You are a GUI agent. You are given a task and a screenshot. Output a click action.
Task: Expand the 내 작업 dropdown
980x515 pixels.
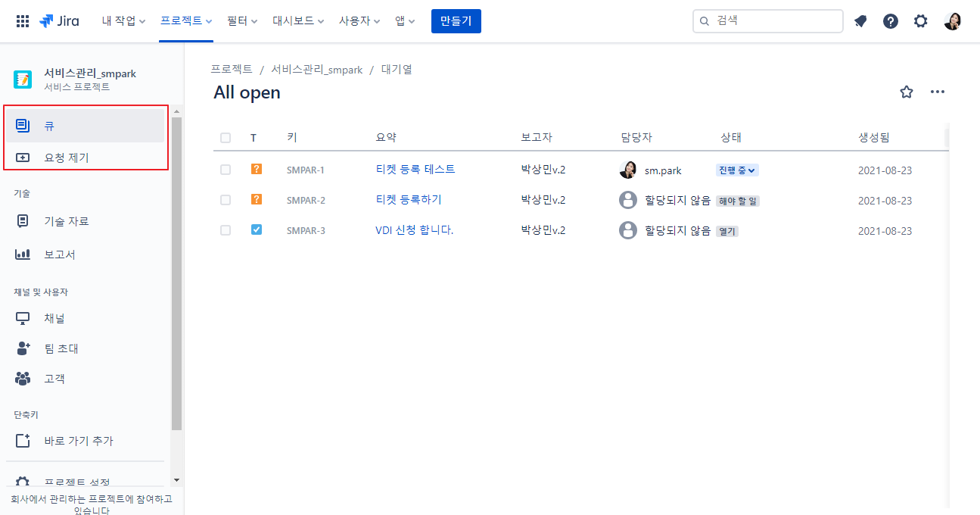124,21
